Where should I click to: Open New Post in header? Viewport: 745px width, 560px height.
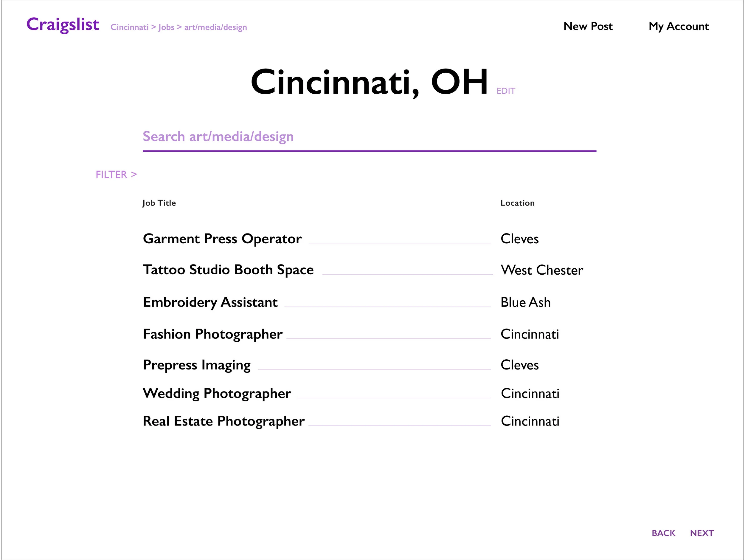pyautogui.click(x=588, y=26)
